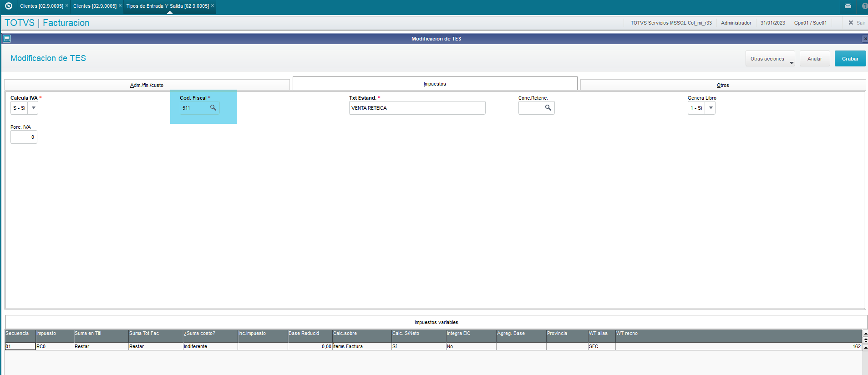Expand the Genera Libro dropdown
868x375 pixels.
coord(711,108)
